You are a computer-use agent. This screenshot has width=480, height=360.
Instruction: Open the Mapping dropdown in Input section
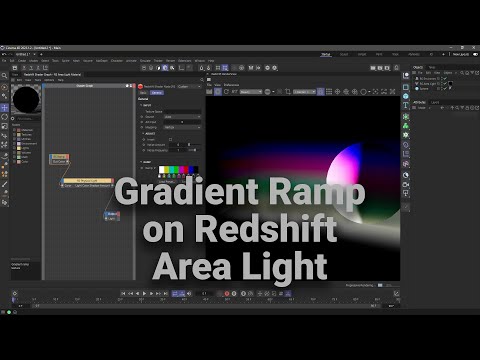click(x=182, y=127)
